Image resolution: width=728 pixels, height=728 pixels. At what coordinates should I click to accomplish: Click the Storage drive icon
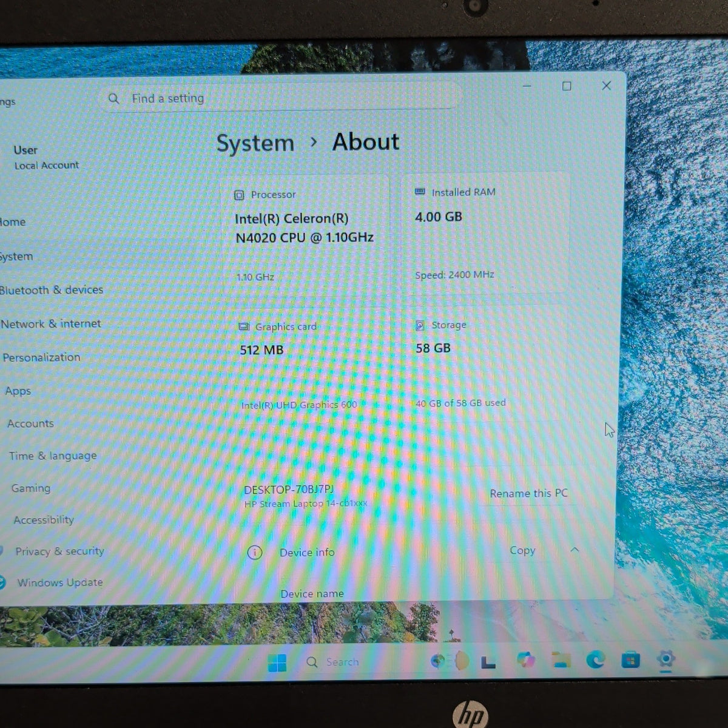pyautogui.click(x=420, y=325)
